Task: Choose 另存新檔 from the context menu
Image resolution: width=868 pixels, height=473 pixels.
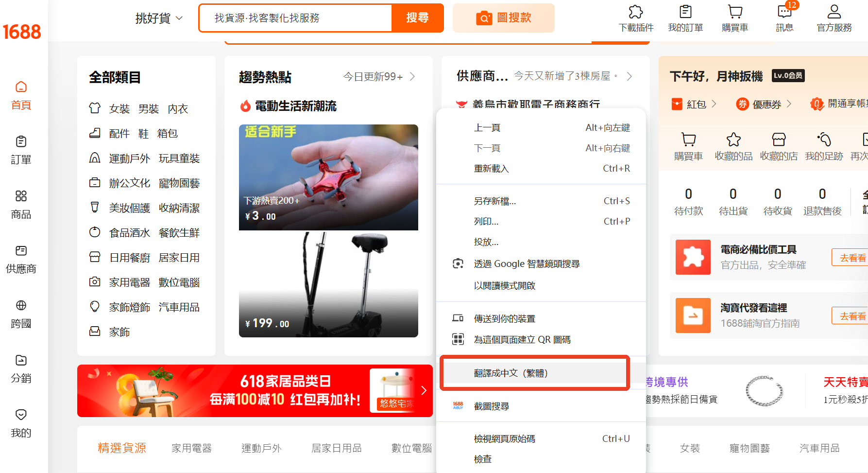Action: [x=541, y=201]
